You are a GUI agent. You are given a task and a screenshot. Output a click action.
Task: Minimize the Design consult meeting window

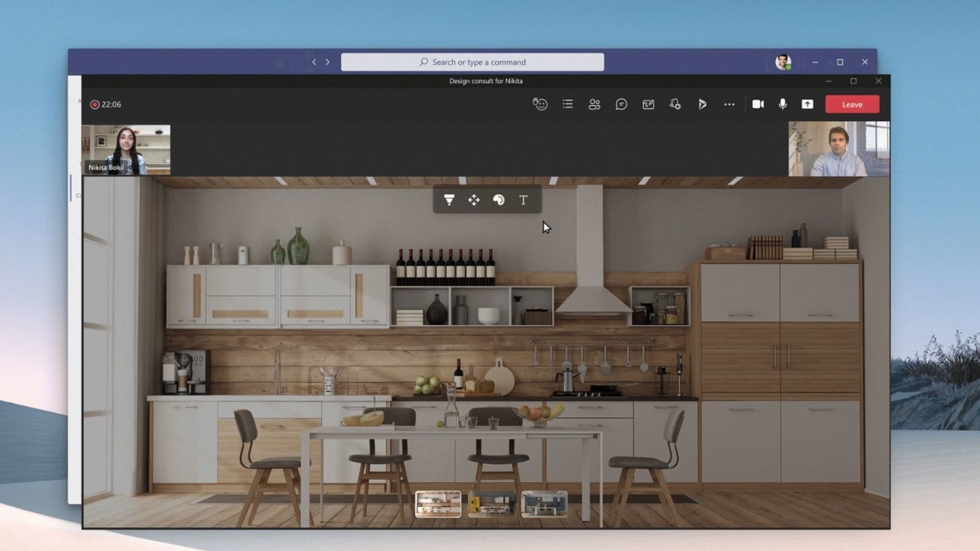pos(829,81)
